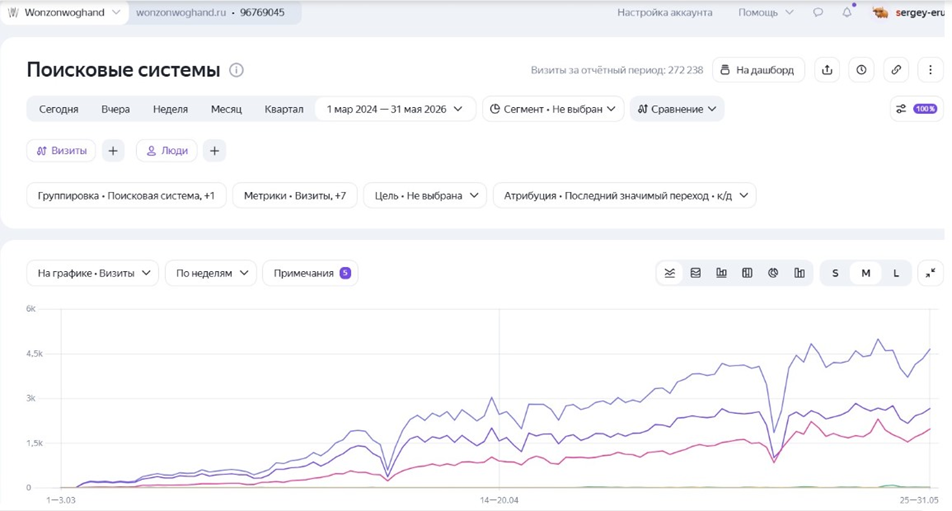Screen dimensions: 952x511
Task: Select the 4,5k y-axis label
Action: [35, 353]
